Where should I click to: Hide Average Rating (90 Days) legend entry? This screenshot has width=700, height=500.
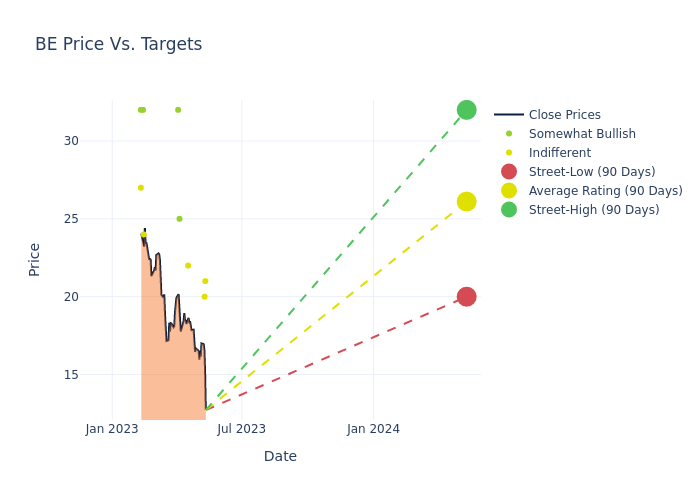coord(605,191)
